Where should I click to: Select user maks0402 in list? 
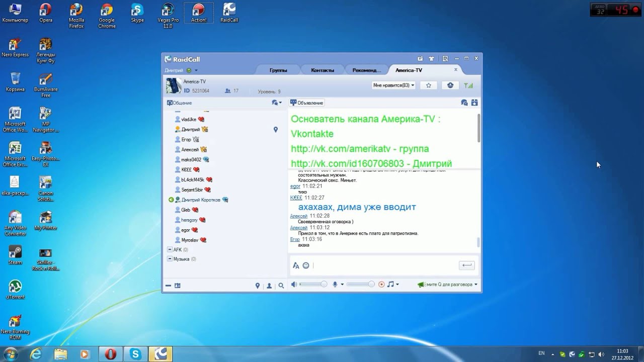point(192,159)
